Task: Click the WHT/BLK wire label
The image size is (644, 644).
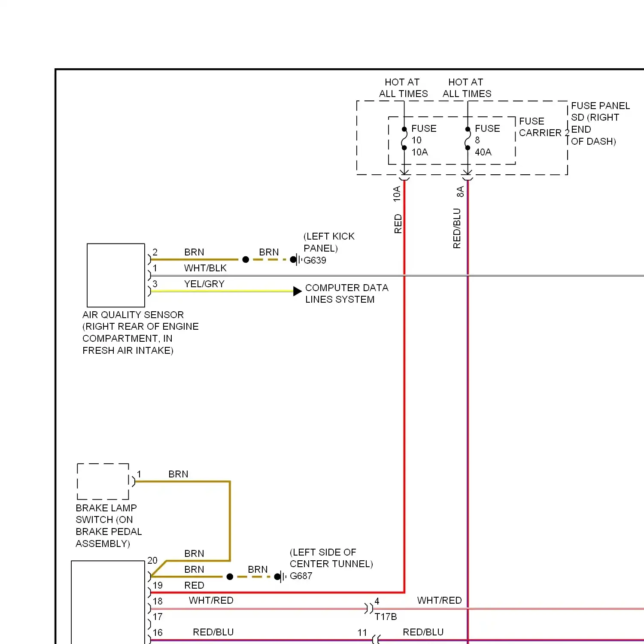Action: coord(205,268)
